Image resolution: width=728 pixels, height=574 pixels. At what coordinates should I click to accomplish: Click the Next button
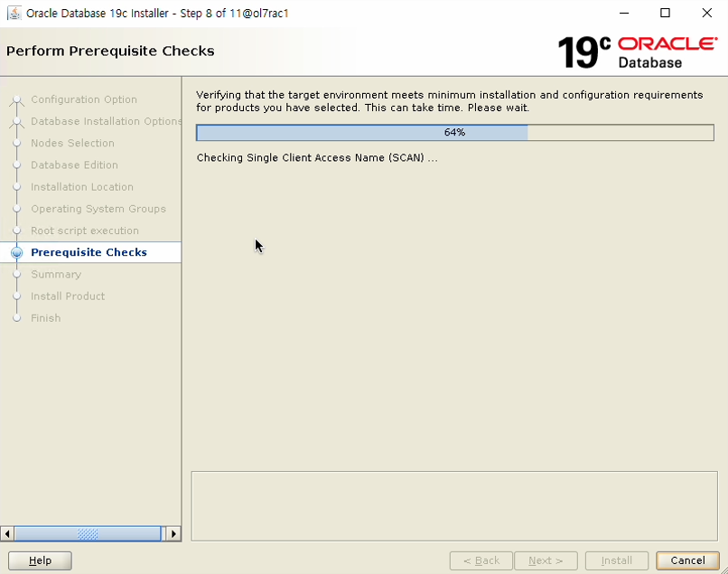click(546, 560)
